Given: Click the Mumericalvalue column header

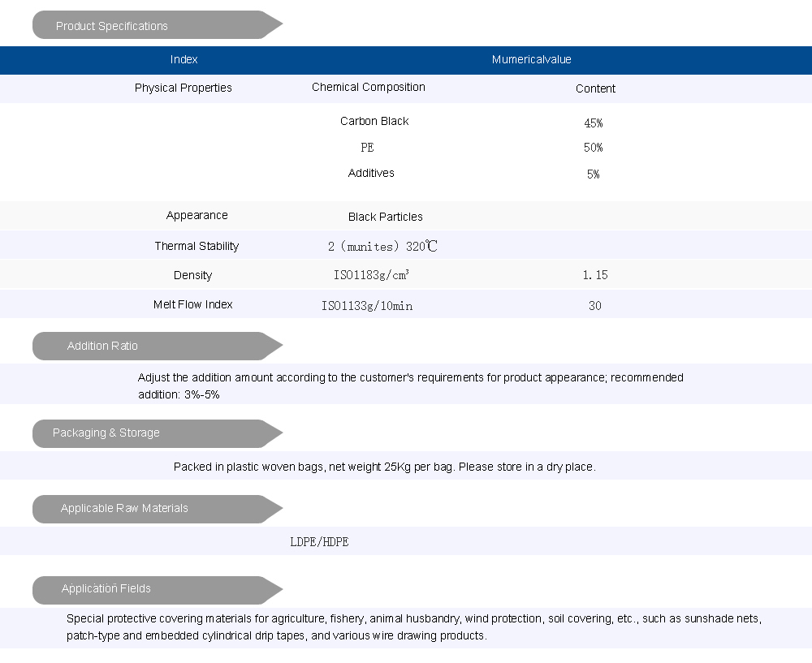Looking at the screenshot, I should tap(531, 59).
